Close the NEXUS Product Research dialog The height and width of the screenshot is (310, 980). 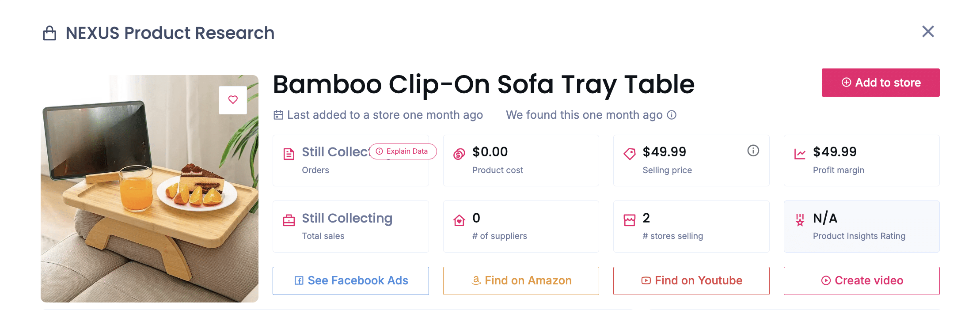928,32
